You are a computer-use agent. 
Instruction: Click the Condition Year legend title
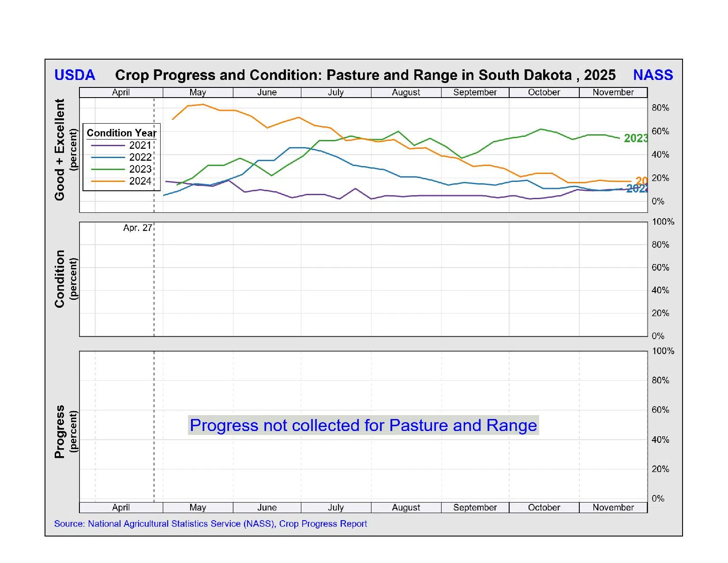coord(121,133)
